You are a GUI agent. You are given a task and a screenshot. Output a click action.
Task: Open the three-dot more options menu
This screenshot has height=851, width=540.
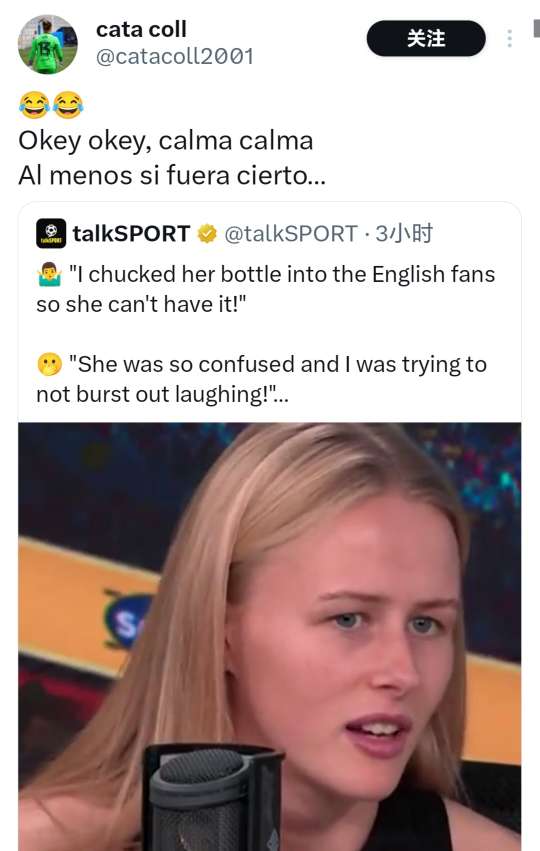(509, 39)
